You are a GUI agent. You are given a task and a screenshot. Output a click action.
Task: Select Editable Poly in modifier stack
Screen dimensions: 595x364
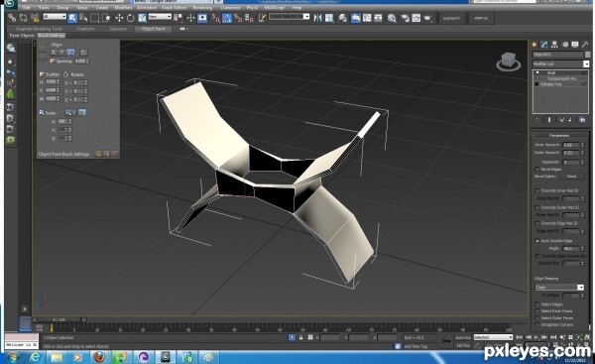pyautogui.click(x=551, y=84)
